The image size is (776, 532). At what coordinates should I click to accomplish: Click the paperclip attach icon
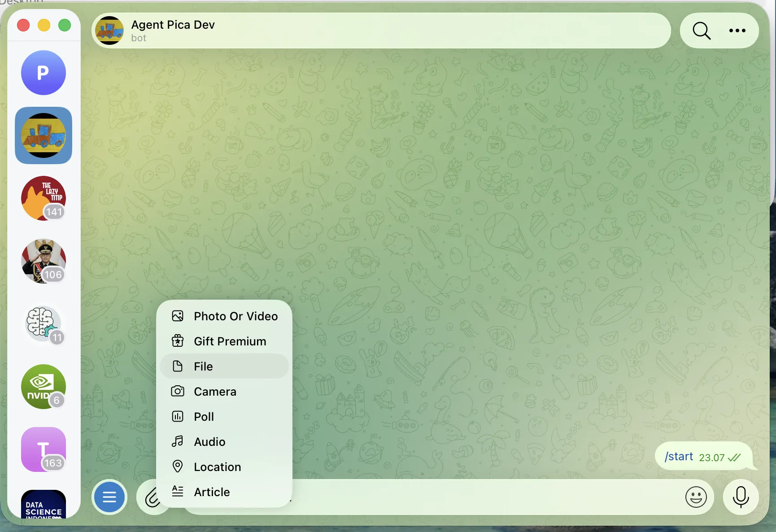[x=152, y=497]
